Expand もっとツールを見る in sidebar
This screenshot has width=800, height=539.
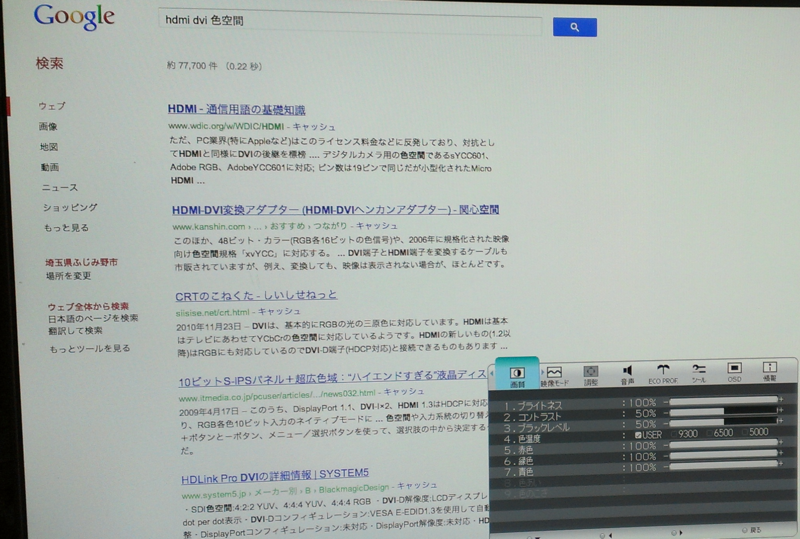click(x=90, y=349)
